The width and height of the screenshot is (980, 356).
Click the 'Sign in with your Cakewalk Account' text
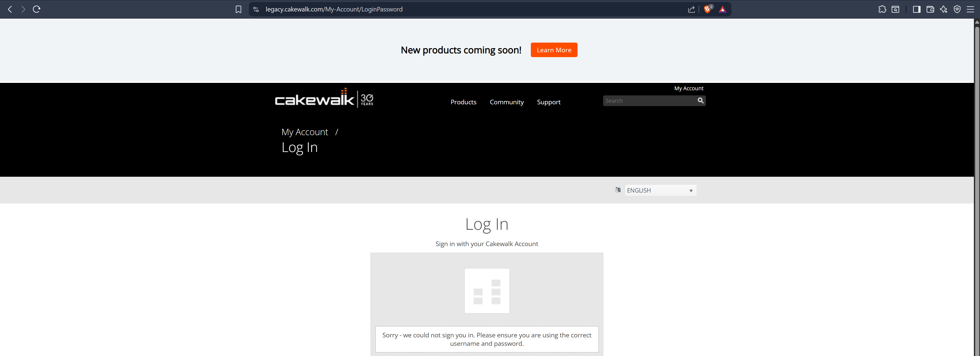pyautogui.click(x=487, y=244)
